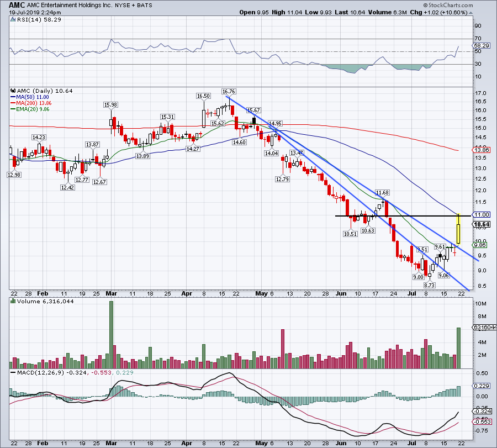Click the 'MACD(12,26,9)' panel label

tap(40, 372)
